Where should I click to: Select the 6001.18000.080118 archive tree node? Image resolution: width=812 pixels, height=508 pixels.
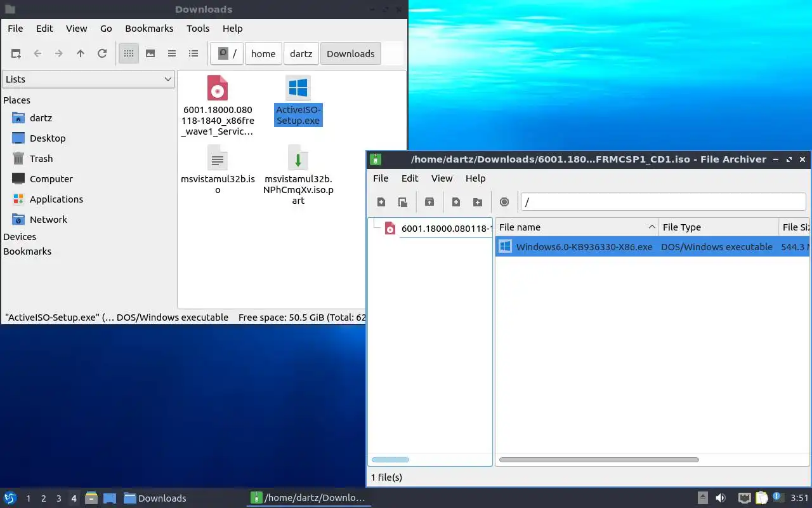(438, 229)
